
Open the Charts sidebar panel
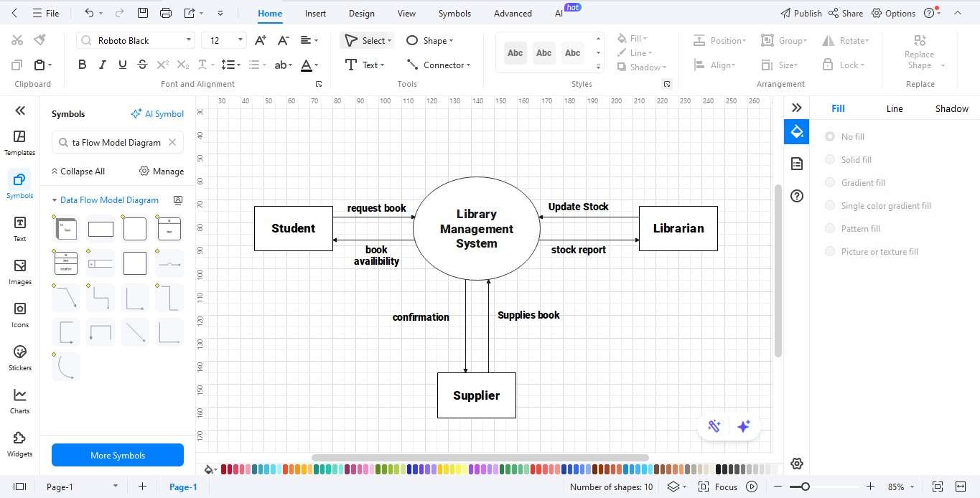coord(20,401)
